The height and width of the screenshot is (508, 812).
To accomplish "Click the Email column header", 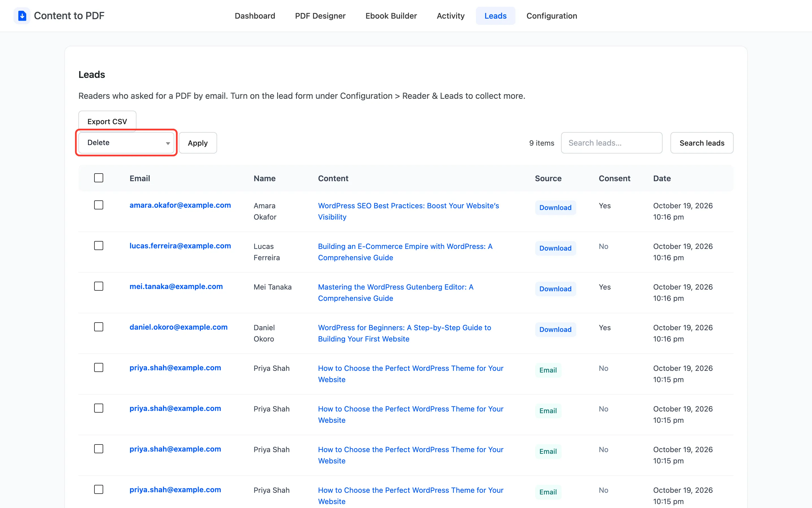I will pyautogui.click(x=140, y=178).
